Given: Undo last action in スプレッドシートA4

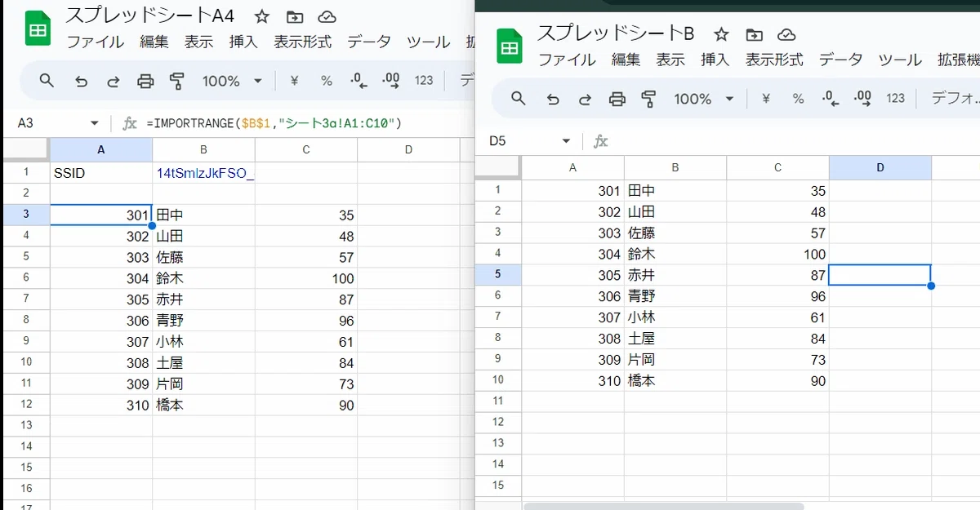Looking at the screenshot, I should coord(81,81).
